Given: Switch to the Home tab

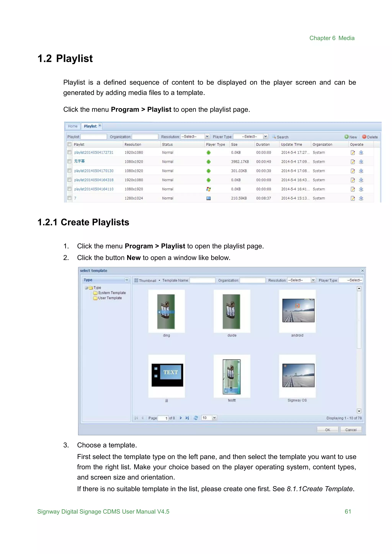Looking at the screenshot, I should pyautogui.click(x=73, y=126).
